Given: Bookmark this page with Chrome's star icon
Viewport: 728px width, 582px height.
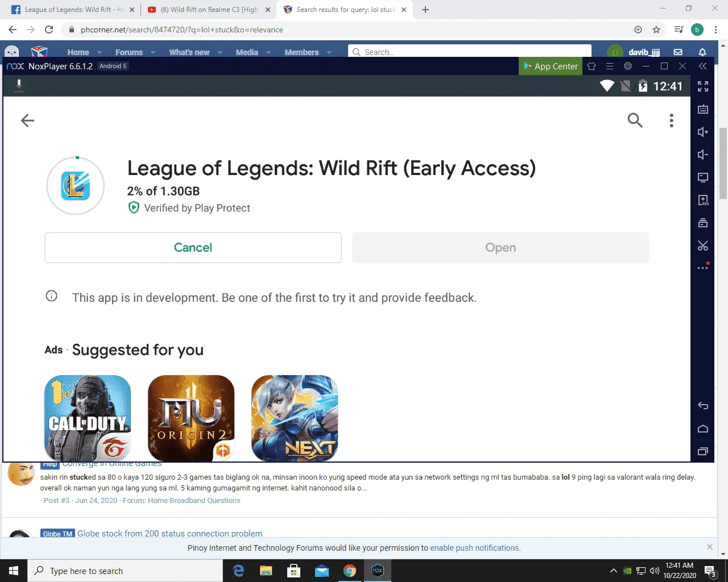Looking at the screenshot, I should pos(656,30).
